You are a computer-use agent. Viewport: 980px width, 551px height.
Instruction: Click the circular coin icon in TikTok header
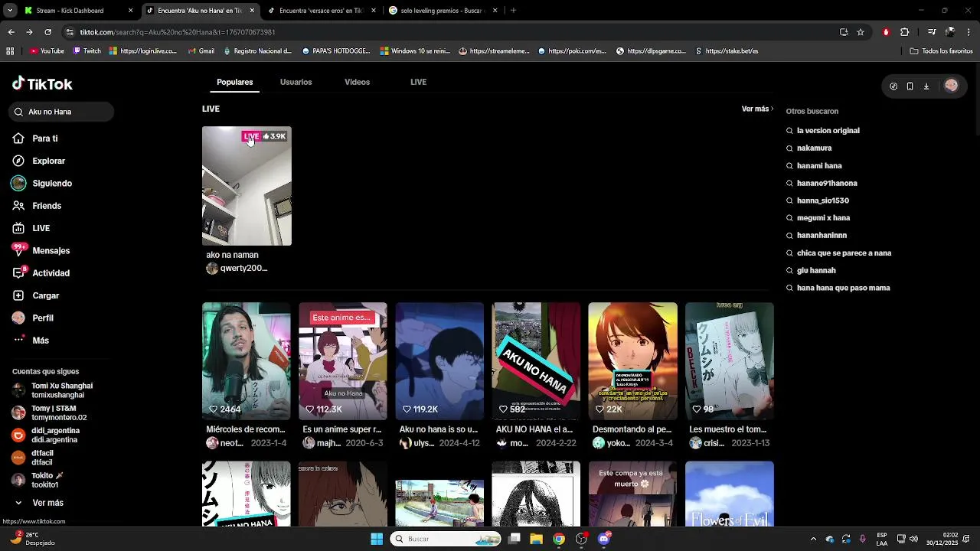pos(893,86)
